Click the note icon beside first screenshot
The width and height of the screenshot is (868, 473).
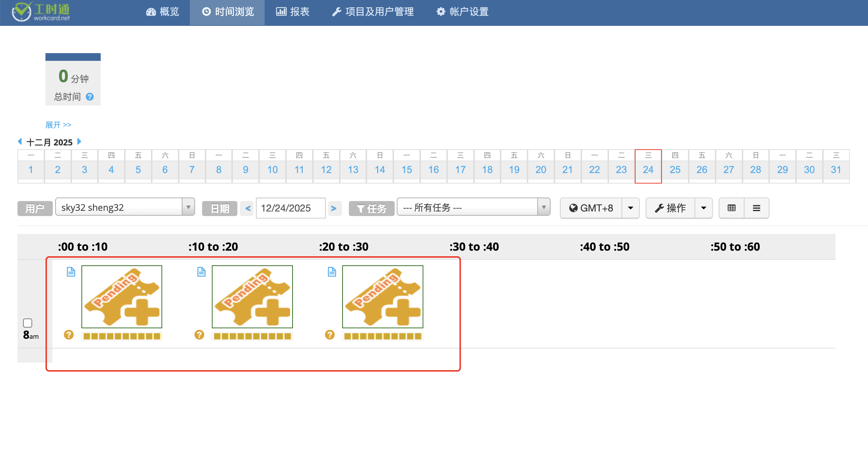point(71,272)
